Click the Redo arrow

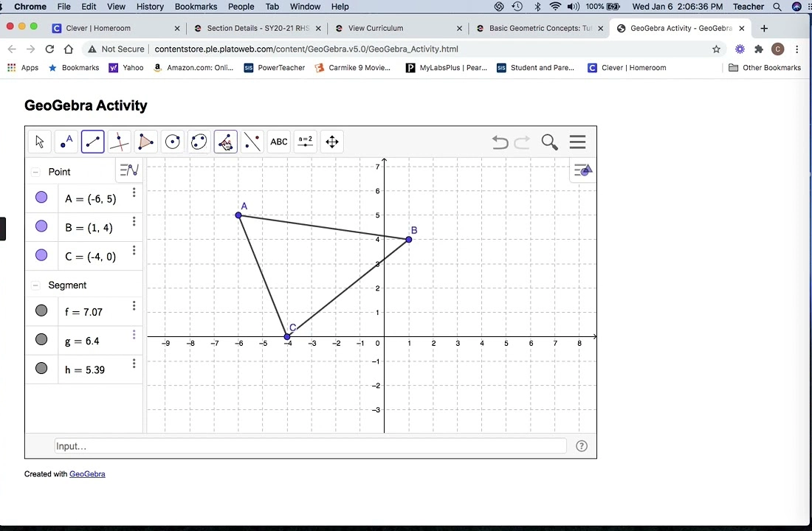[522, 142]
